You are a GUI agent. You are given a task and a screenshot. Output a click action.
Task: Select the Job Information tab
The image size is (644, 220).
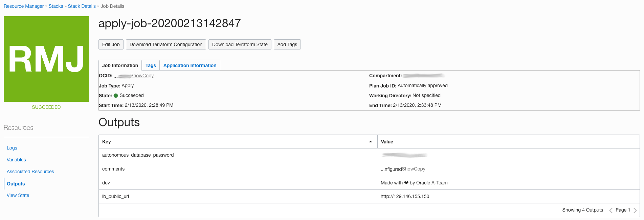coord(120,65)
